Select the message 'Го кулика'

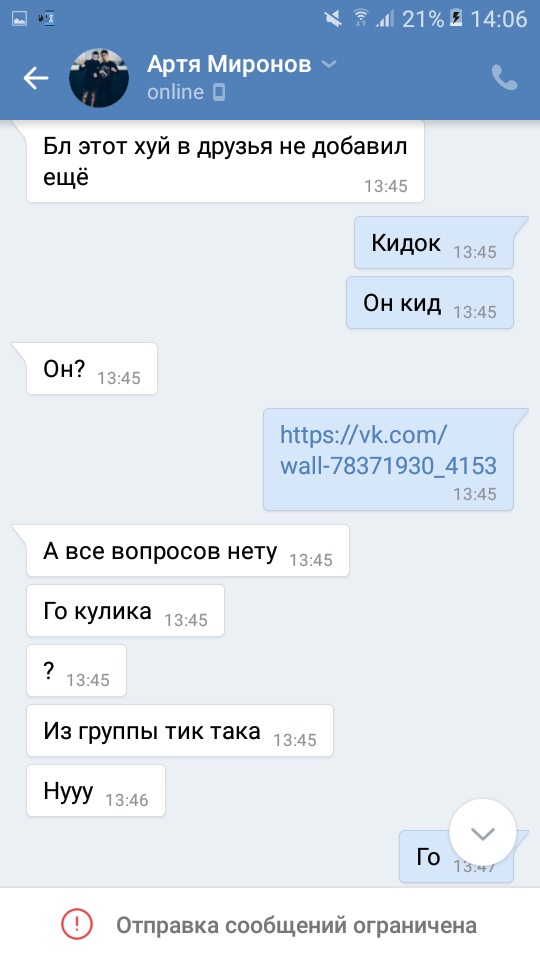[125, 610]
